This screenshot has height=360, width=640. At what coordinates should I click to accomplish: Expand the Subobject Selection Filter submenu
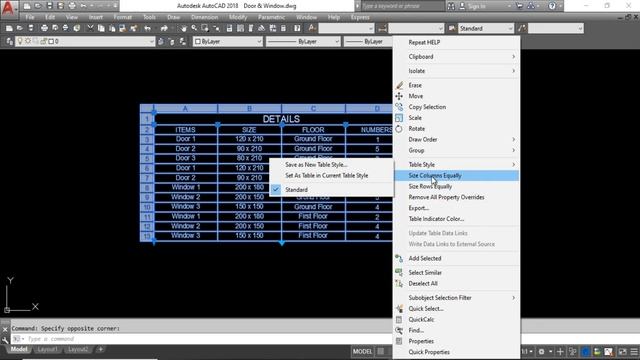coord(456,298)
